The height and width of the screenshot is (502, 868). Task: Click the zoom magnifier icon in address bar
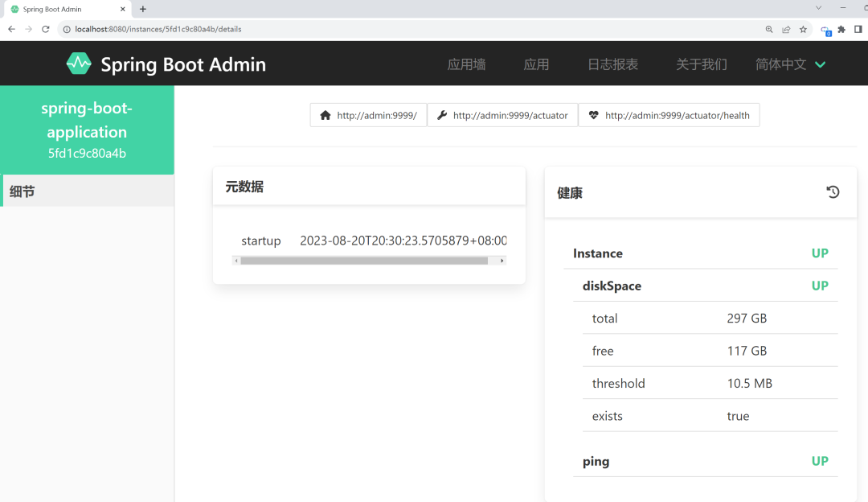click(769, 30)
